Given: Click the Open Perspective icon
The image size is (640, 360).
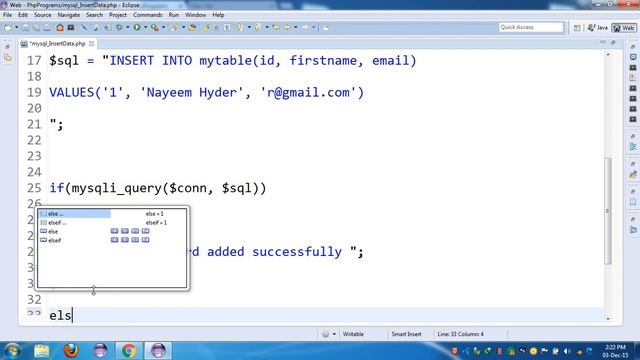Looking at the screenshot, I should [x=577, y=28].
